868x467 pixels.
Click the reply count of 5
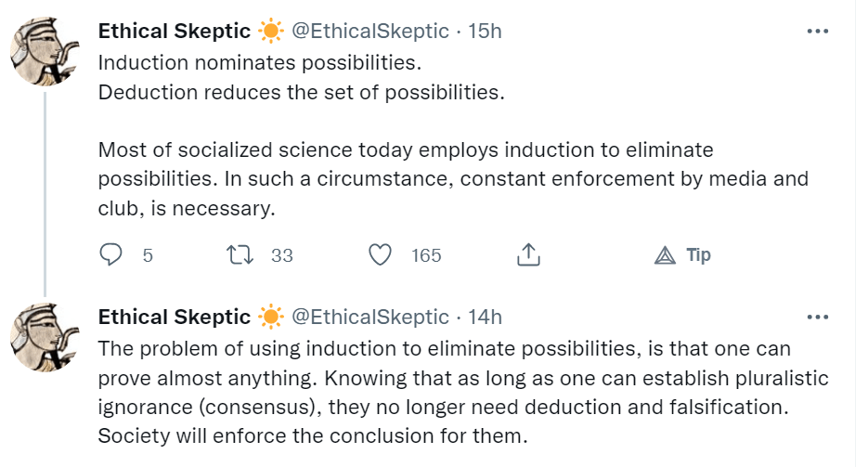tap(148, 255)
